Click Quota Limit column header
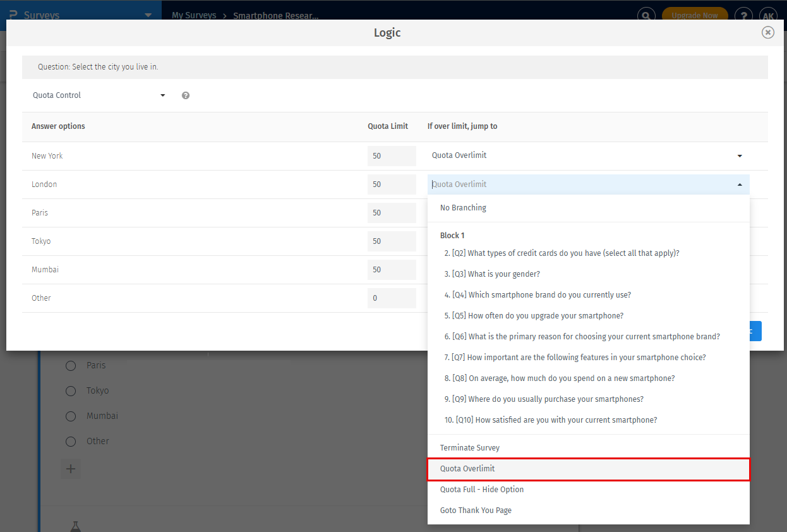This screenshot has height=532, width=787. pyautogui.click(x=388, y=126)
